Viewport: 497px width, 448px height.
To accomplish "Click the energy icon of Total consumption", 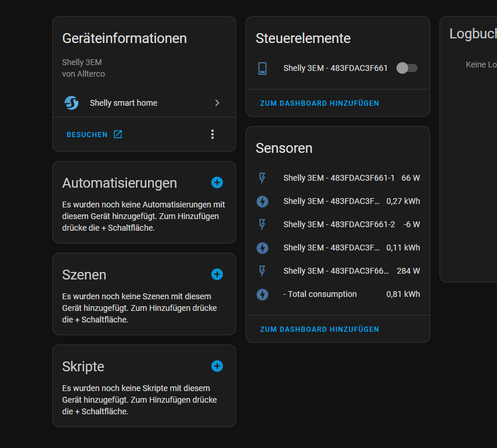I will [262, 294].
